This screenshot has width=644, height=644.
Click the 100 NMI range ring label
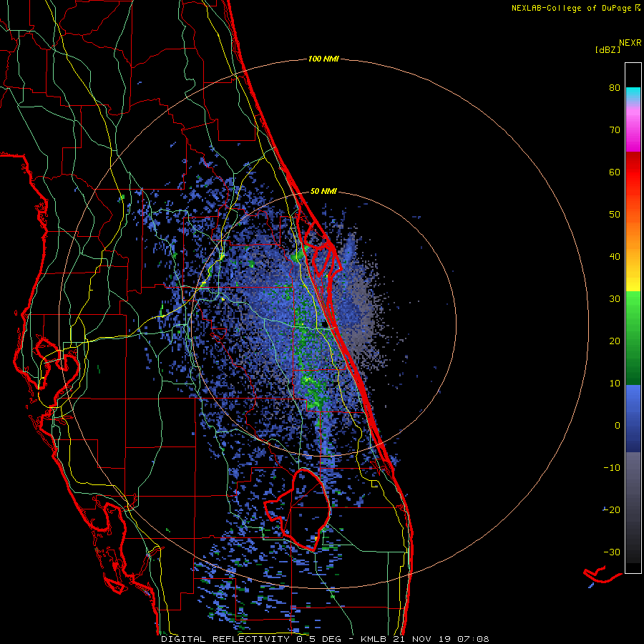tap(323, 59)
